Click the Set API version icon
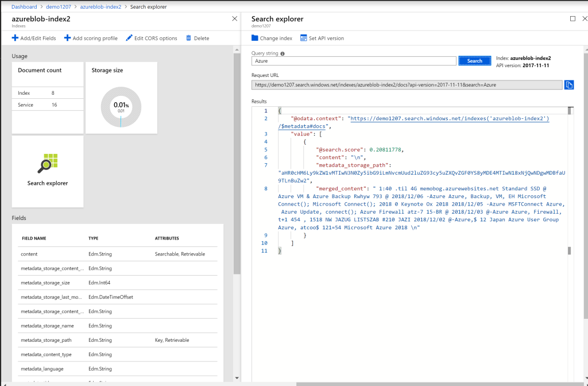 point(303,38)
